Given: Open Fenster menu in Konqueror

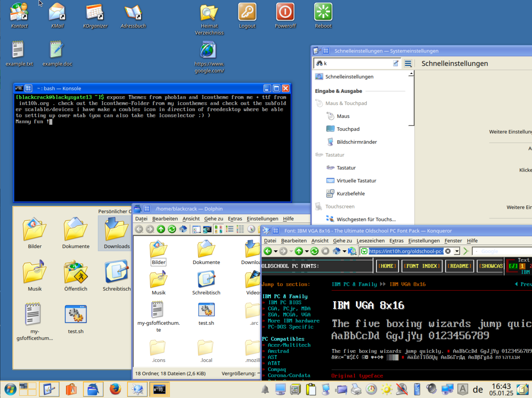Looking at the screenshot, I should click(x=453, y=241).
